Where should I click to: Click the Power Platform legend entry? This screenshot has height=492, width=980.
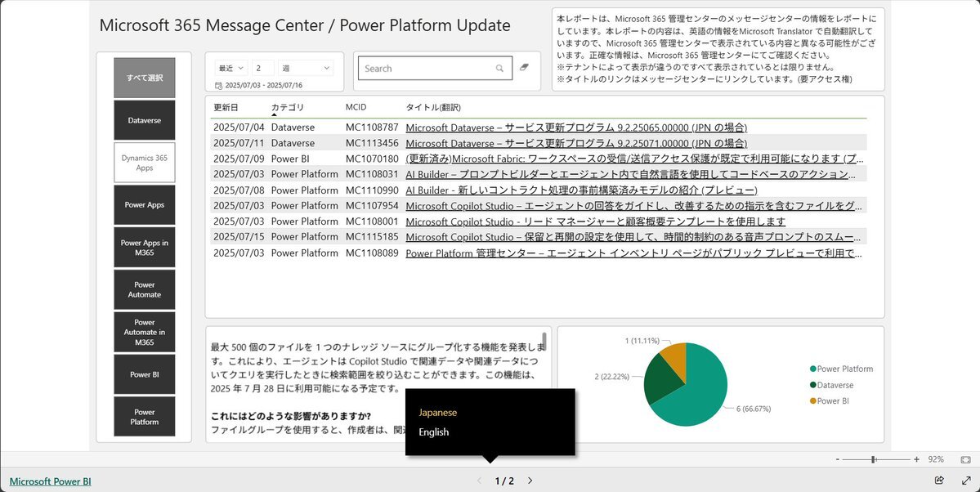pos(841,369)
